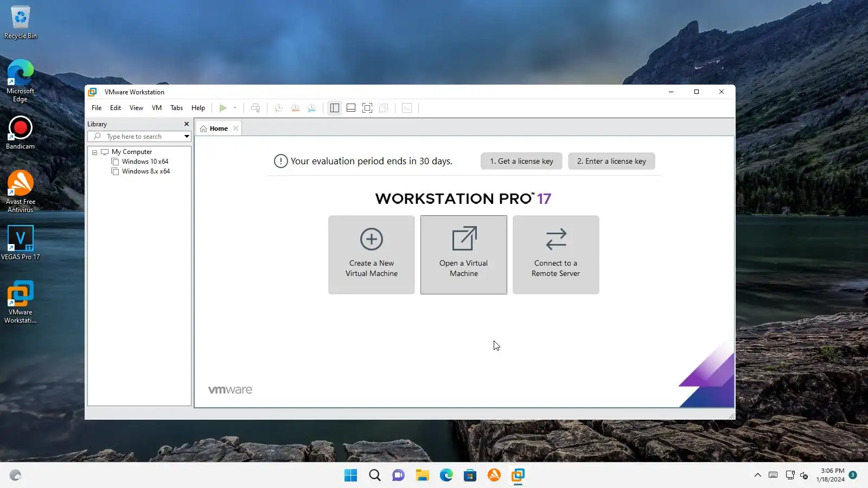Open Avast from the taskbar
The height and width of the screenshot is (488, 868).
(494, 476)
